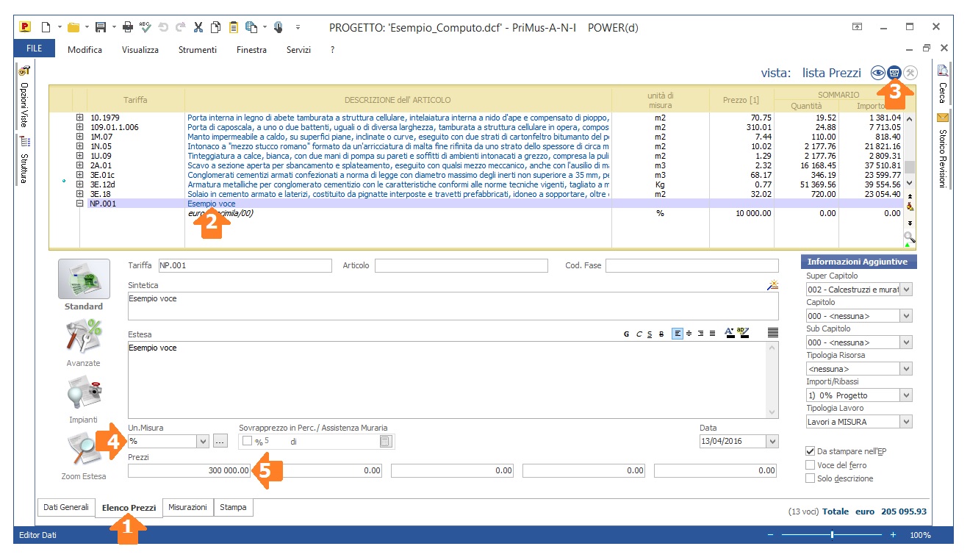
Task: Apply italic (C) to Estesa text
Action: pos(639,334)
